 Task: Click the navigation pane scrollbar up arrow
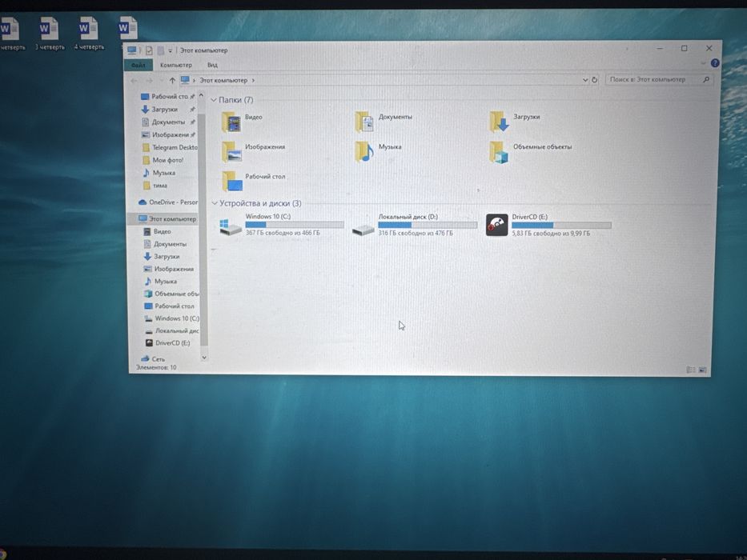[201, 96]
